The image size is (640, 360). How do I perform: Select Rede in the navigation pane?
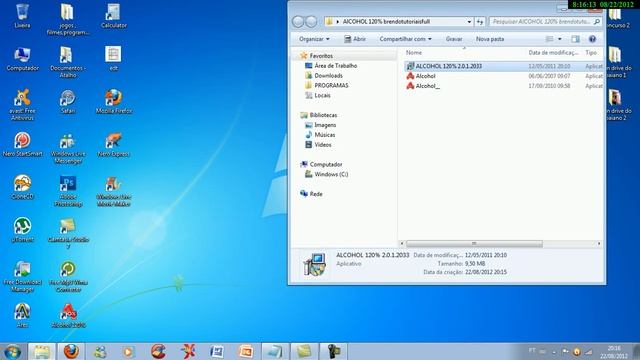point(311,194)
